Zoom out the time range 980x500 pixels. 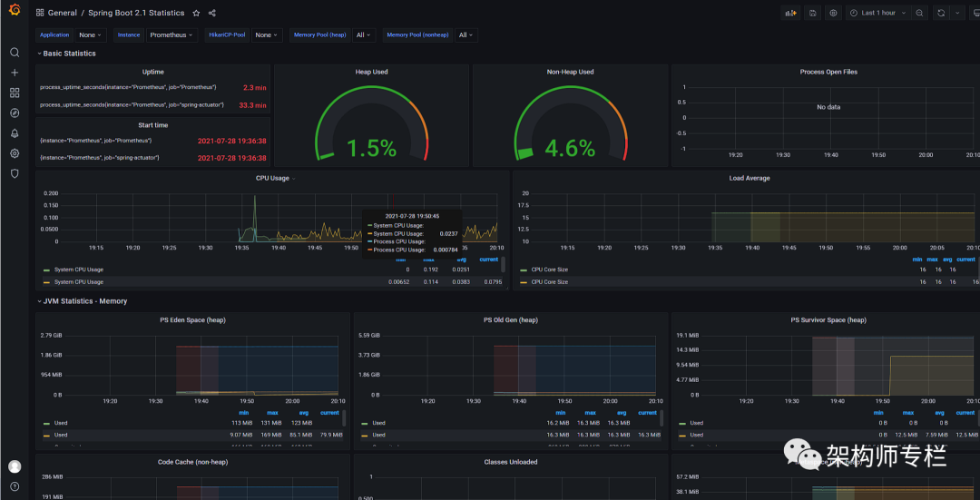tap(919, 13)
